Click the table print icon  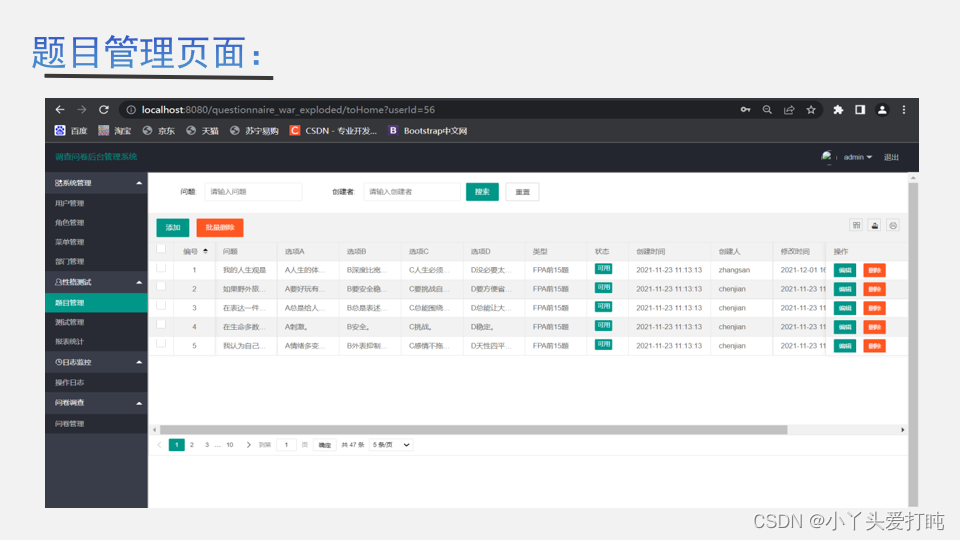(893, 225)
